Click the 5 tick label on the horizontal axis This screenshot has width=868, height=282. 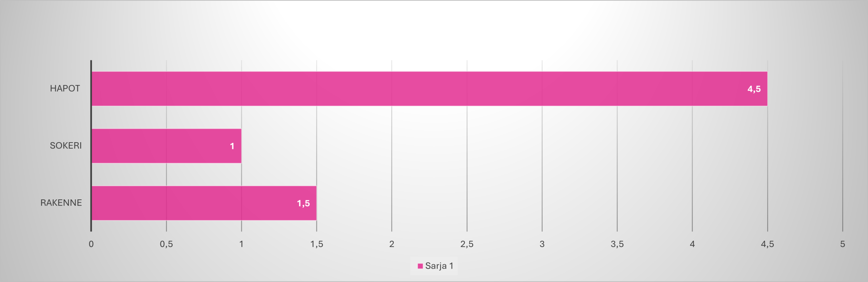pos(843,244)
